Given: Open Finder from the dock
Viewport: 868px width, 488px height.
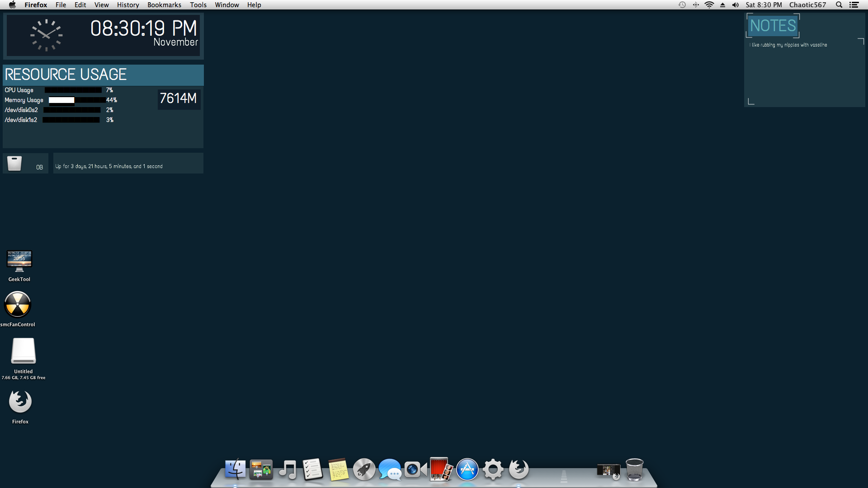Looking at the screenshot, I should pos(235,470).
